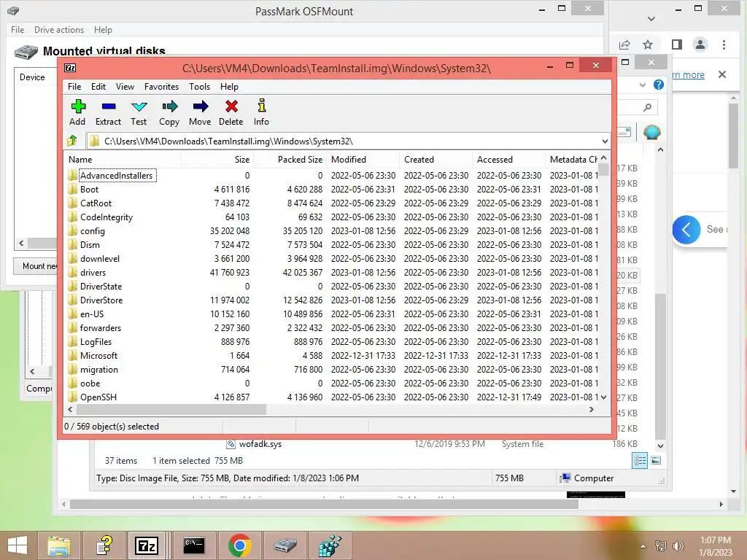The height and width of the screenshot is (560, 747).
Task: Select wofadk.sys in the Explorer window
Action: click(260, 444)
